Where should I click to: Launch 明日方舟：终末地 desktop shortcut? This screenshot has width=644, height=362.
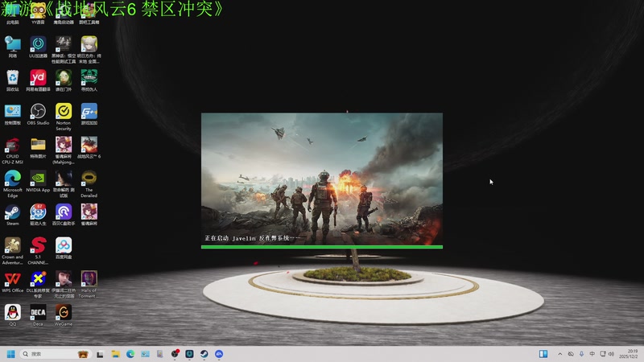pyautogui.click(x=89, y=50)
